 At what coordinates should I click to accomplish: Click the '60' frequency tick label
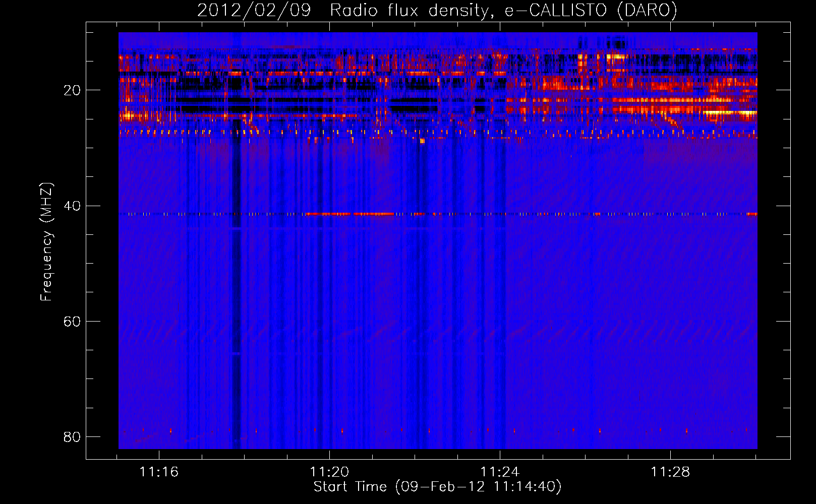coord(72,322)
